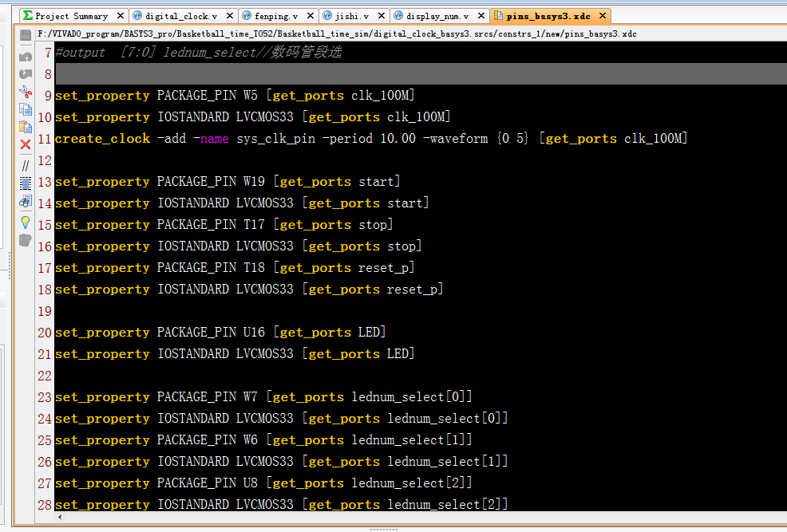The height and width of the screenshot is (532, 787).
Task: Click the file path text above the editor
Action: 338,34
